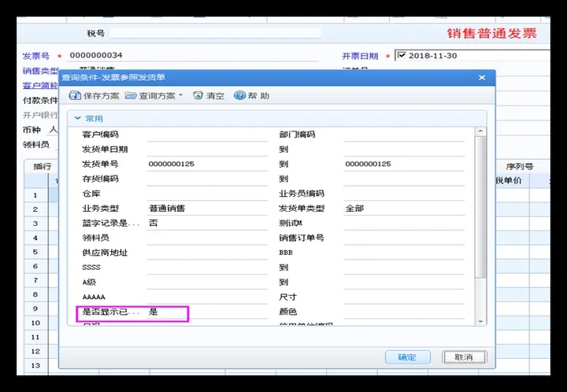Click the 仓库 input field
Viewport: 567px width, 392px height.
click(x=207, y=194)
